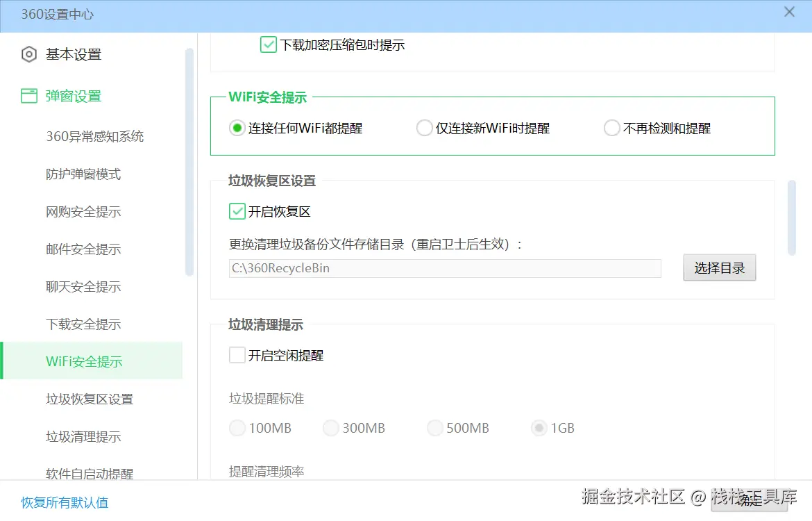Image resolution: width=812 pixels, height=521 pixels.
Task: Click the C:\360RecycleBin path field
Action: [445, 269]
